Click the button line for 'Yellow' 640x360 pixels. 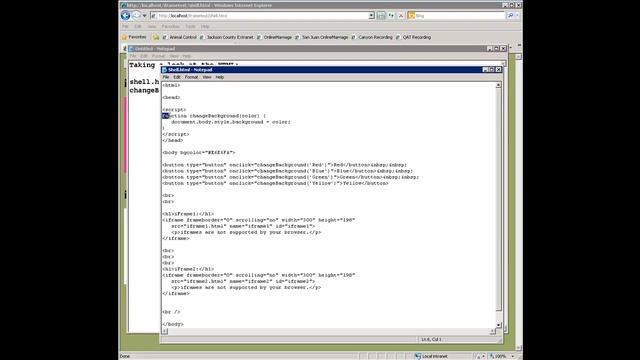[276, 183]
